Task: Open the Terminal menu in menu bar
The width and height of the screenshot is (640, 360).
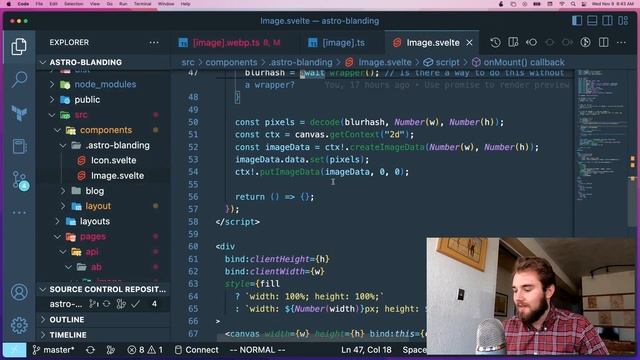Action: (x=142, y=4)
